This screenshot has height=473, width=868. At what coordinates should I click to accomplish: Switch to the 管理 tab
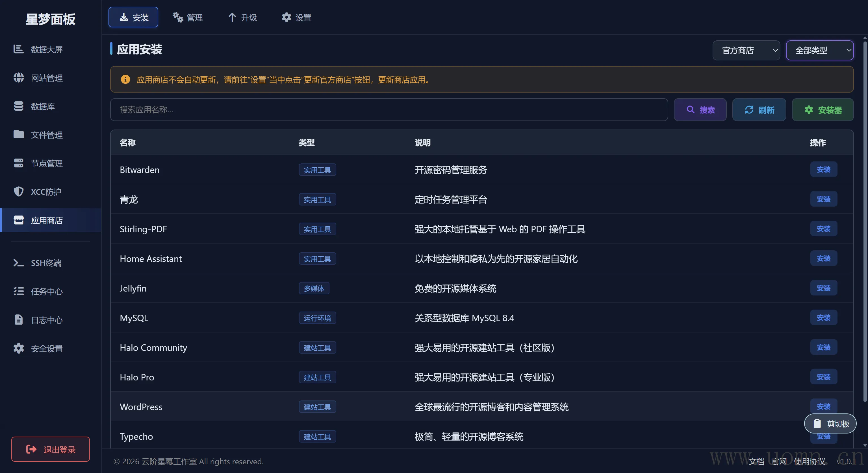pyautogui.click(x=188, y=17)
